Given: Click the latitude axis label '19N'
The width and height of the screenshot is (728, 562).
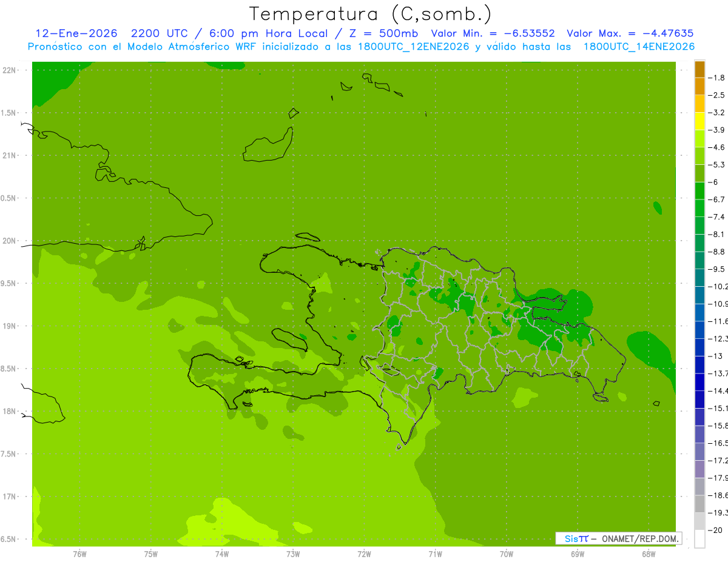Looking at the screenshot, I should pos(10,326).
